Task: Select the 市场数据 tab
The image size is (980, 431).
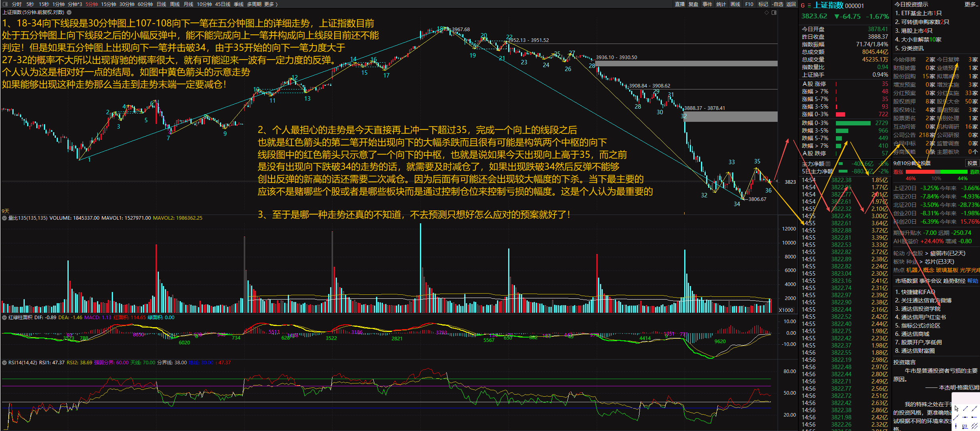Action: (x=906, y=281)
